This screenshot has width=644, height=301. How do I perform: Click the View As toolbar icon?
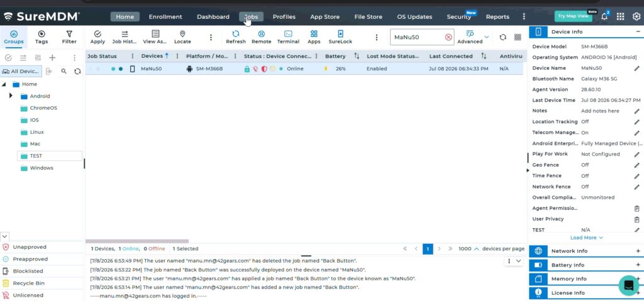click(x=155, y=37)
